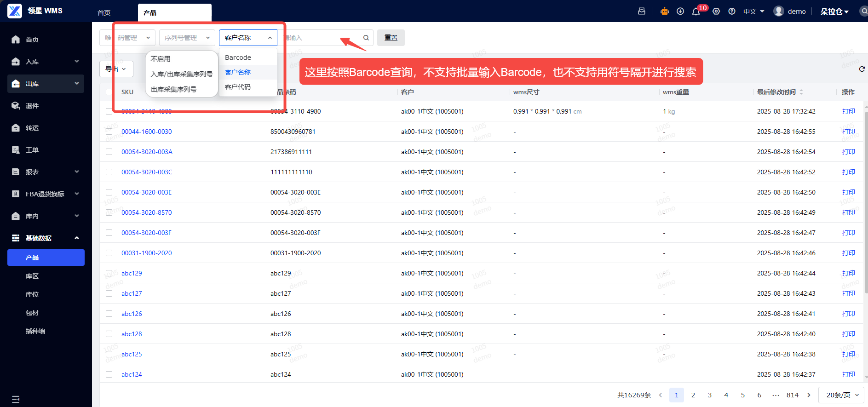The width and height of the screenshot is (868, 407).
Task: Change page size via 20条/页 dropdown
Action: click(841, 395)
